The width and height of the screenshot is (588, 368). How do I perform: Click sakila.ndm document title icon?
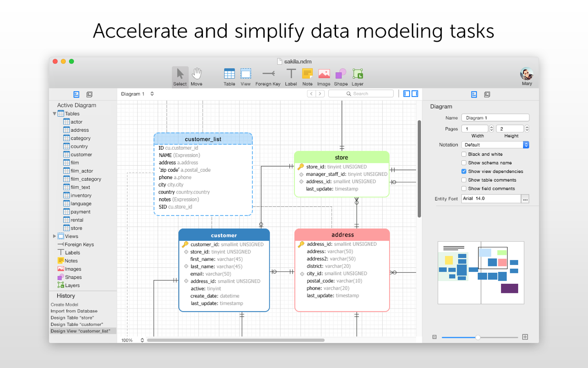click(280, 61)
